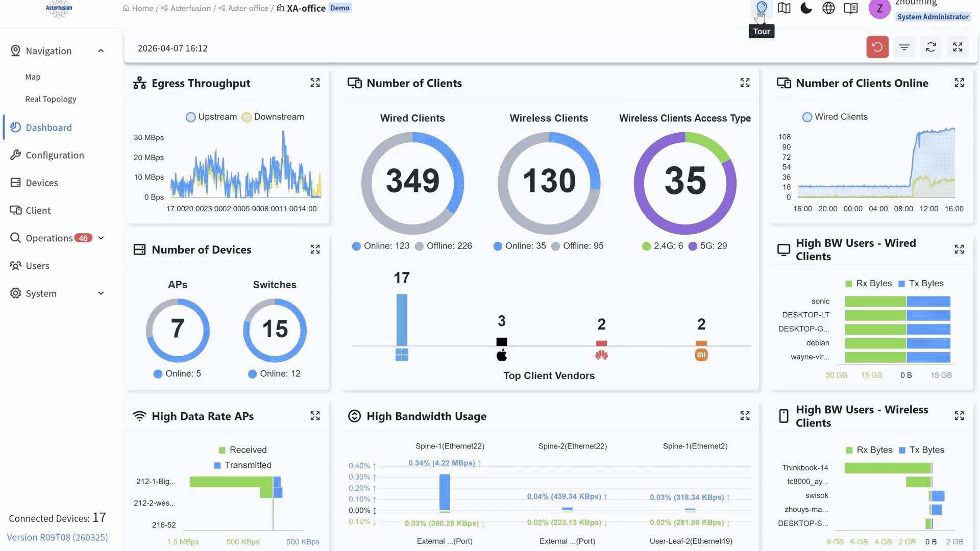Open the map icon in the header
This screenshot has height=551, width=980.
[784, 8]
